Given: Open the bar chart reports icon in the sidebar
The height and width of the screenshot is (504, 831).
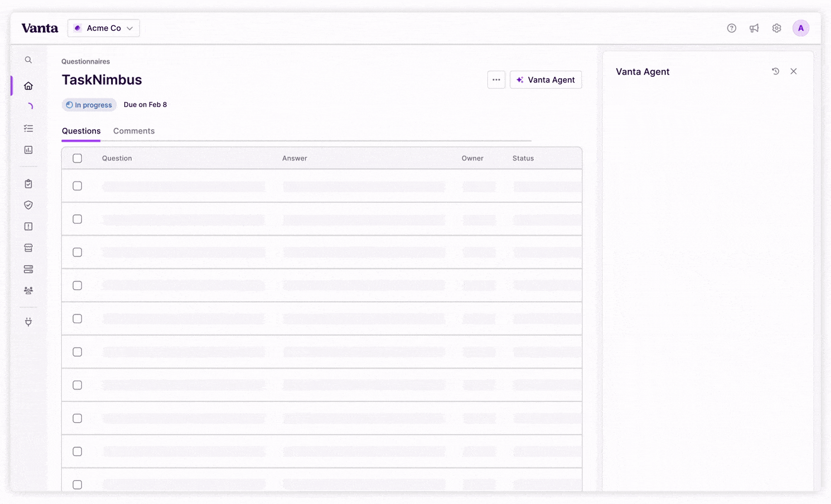Looking at the screenshot, I should point(28,150).
